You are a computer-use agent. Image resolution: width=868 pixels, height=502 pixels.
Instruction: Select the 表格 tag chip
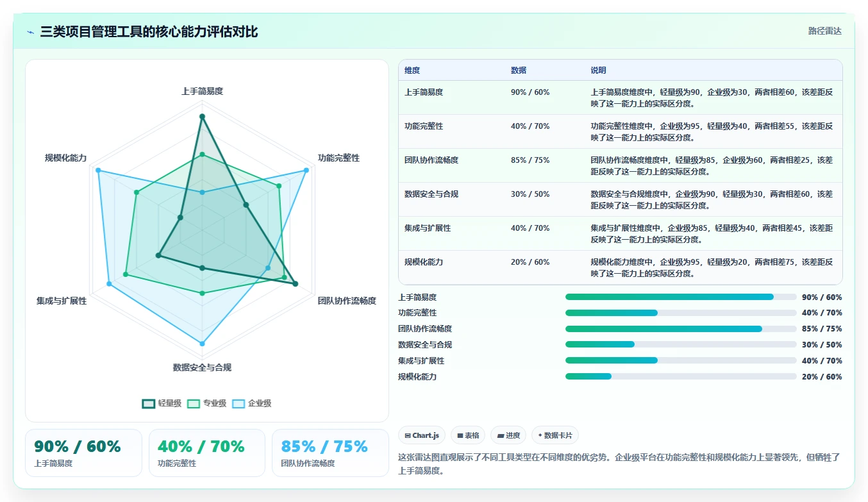(468, 435)
